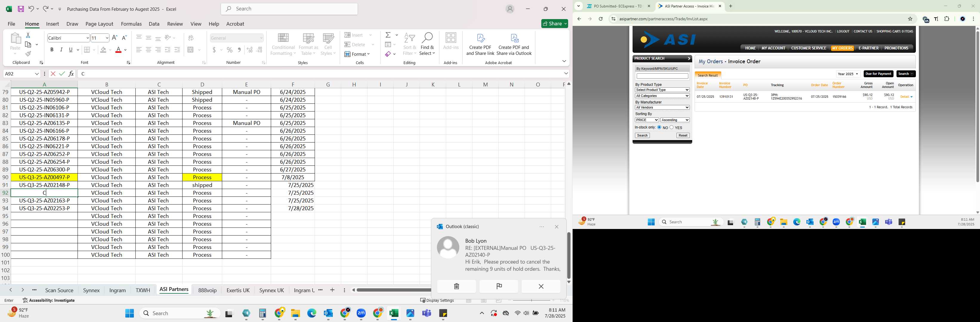Click the Excel zoom slider
Screen dimensions: 980x322
coord(531,300)
